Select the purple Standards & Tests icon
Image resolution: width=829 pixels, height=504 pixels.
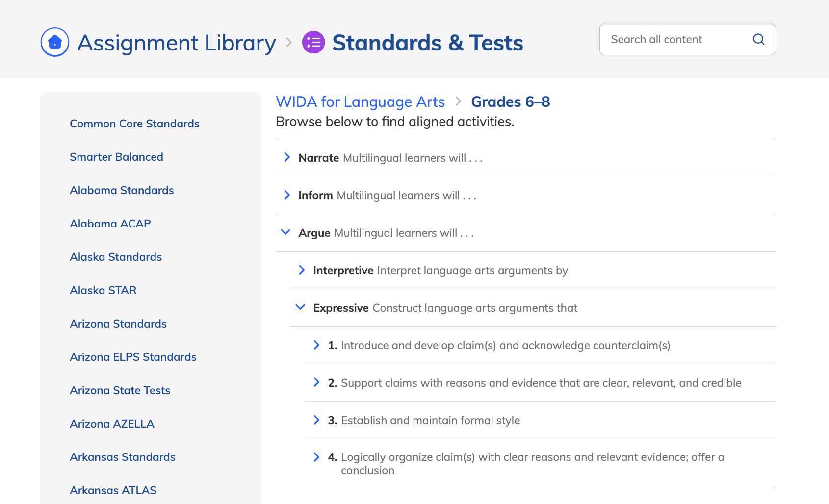[314, 43]
